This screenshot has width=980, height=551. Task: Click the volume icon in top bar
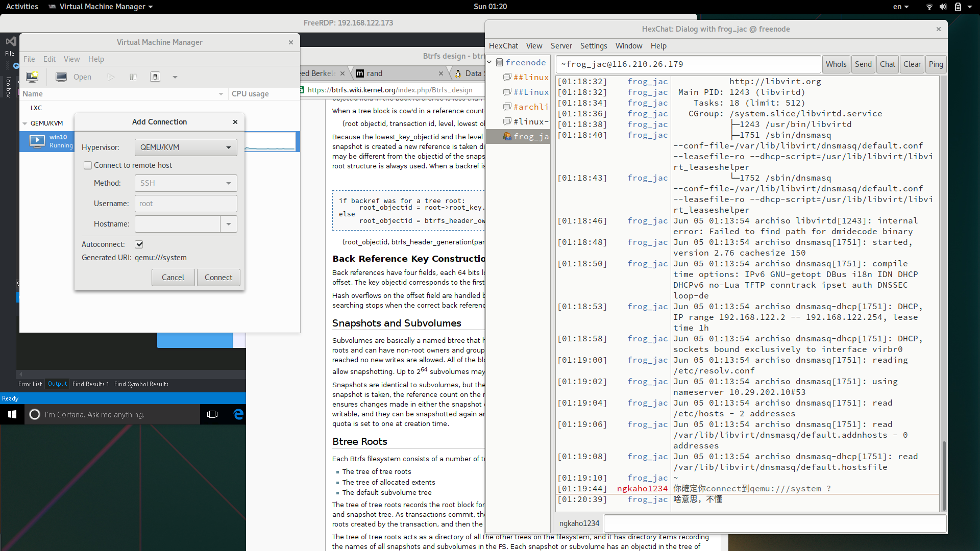pos(943,7)
